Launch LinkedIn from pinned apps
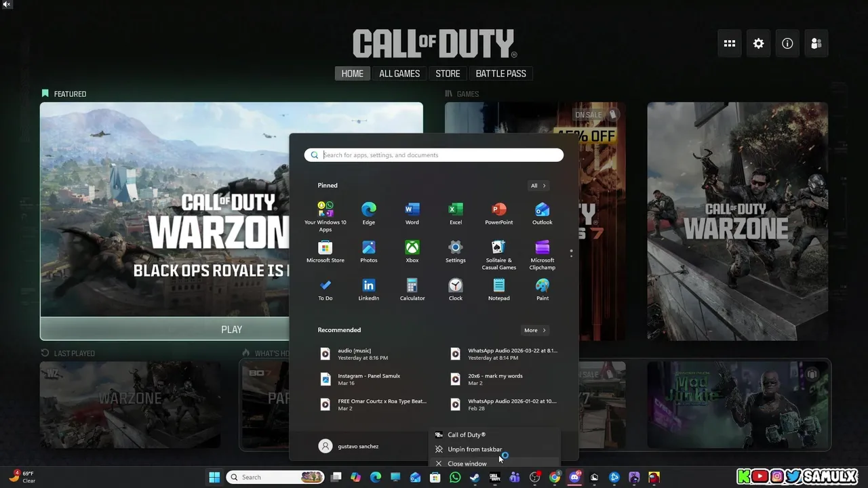 [x=368, y=289]
